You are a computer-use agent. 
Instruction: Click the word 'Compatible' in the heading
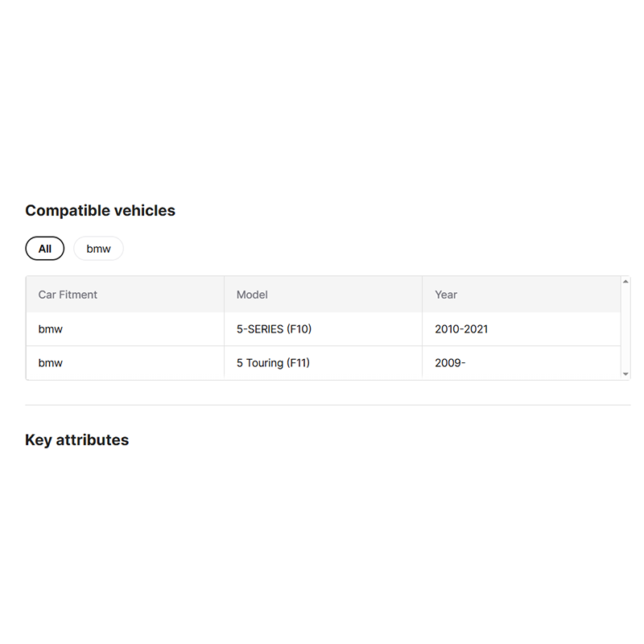pyautogui.click(x=66, y=211)
